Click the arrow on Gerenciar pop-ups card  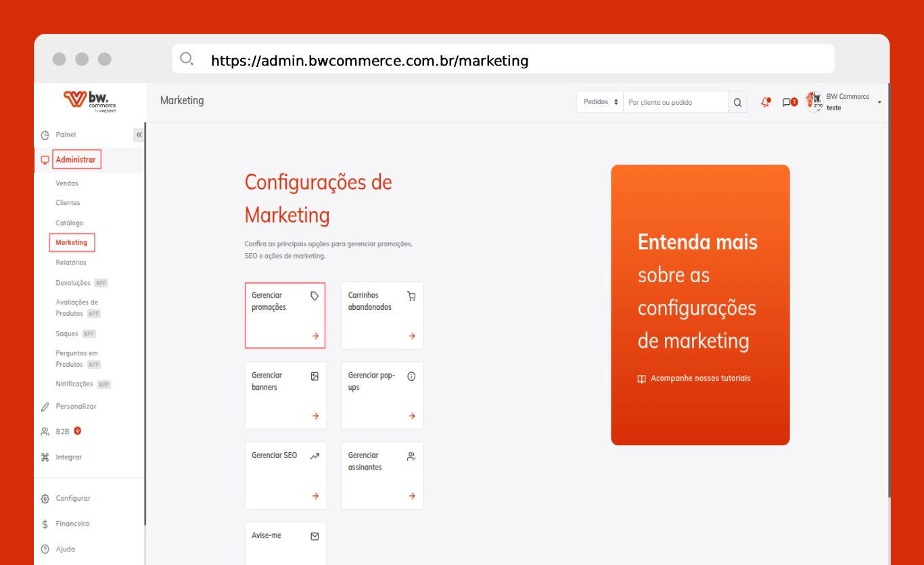pos(412,416)
